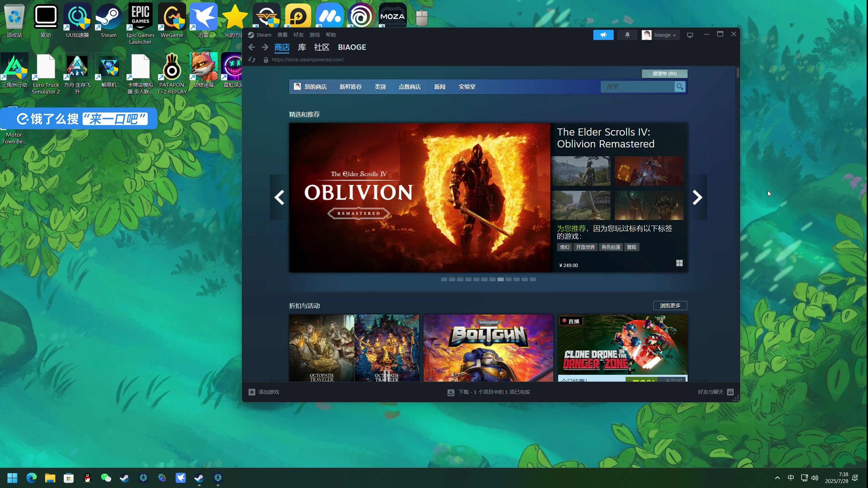This screenshot has width=868, height=488.
Task: Open WeChat from the taskbar
Action: (106, 478)
